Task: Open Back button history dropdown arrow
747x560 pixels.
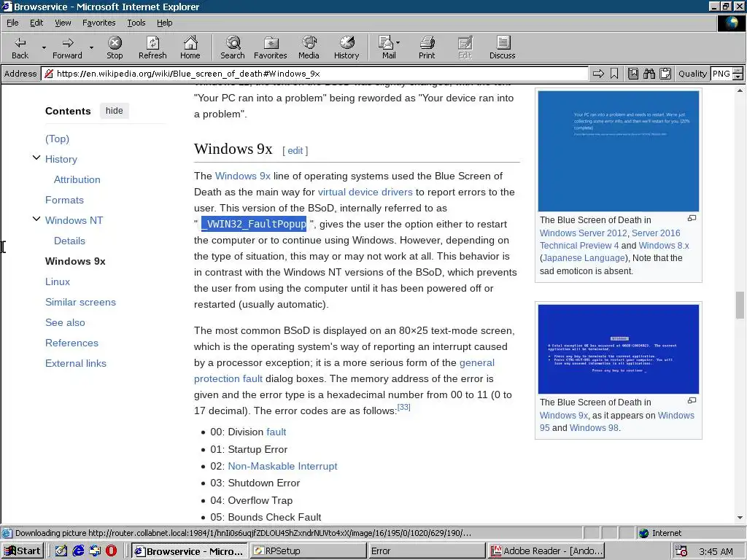Action: point(44,47)
